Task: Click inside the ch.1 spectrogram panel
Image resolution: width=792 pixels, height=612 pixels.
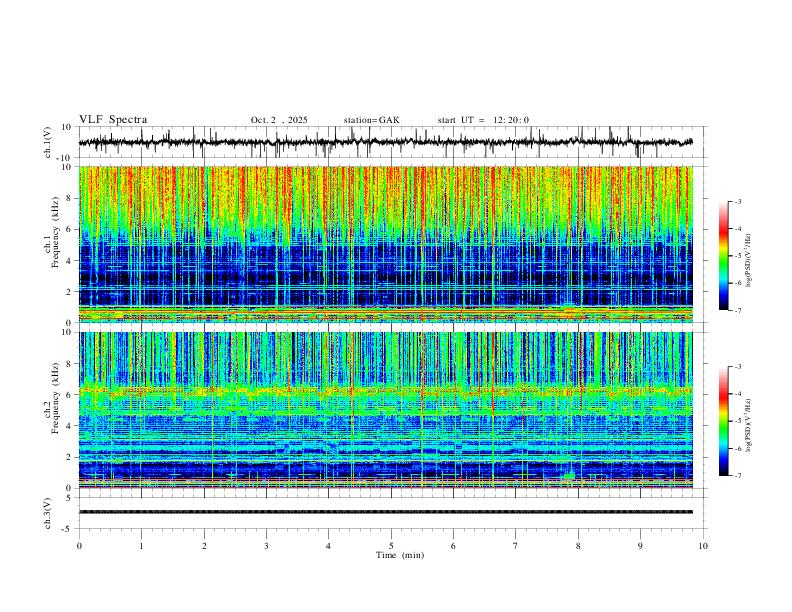Action: [x=385, y=244]
